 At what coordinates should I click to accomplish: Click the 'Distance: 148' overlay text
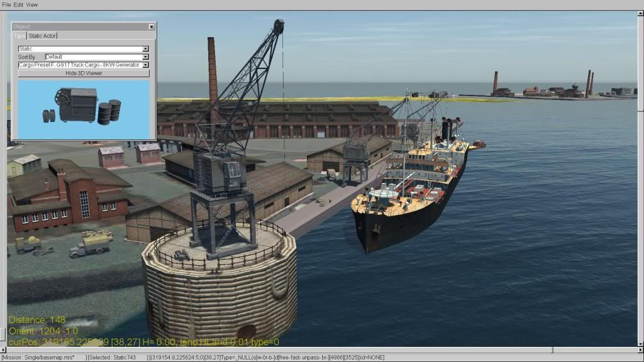click(x=37, y=320)
